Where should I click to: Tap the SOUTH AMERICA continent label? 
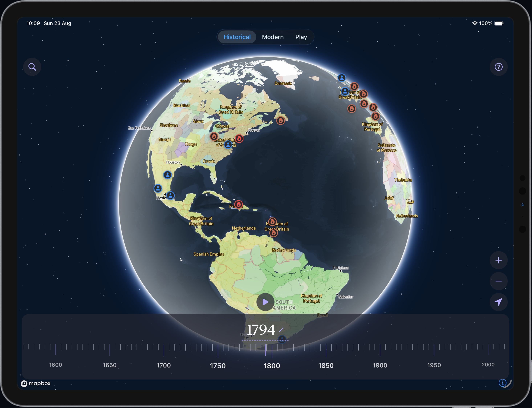click(284, 305)
